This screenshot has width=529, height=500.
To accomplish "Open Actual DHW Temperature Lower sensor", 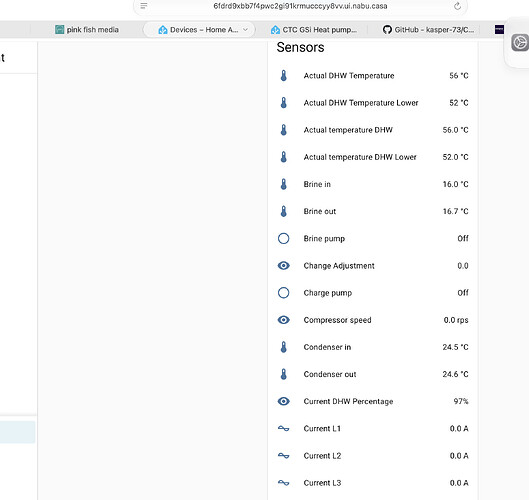I will 373,103.
